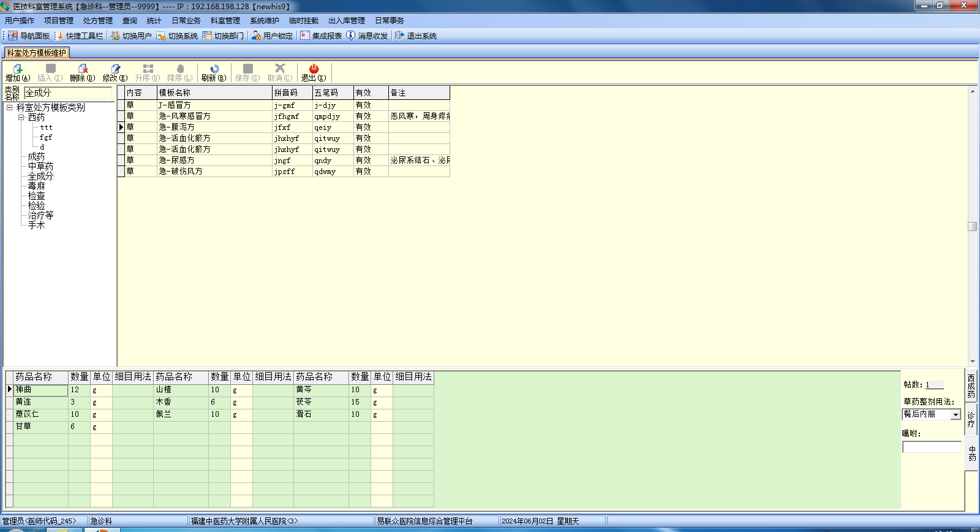
Task: Click the empty 嘱咐 text box
Action: [x=932, y=447]
